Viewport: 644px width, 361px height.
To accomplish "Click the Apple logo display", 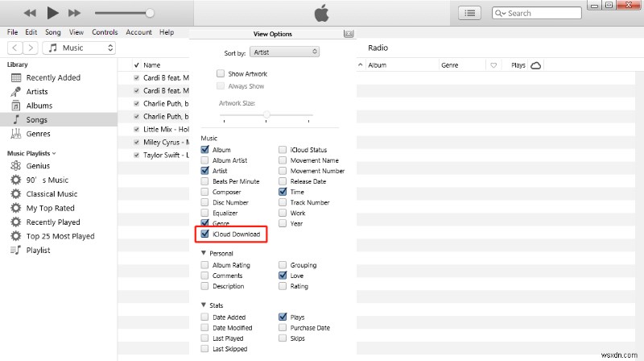I will coord(321,13).
